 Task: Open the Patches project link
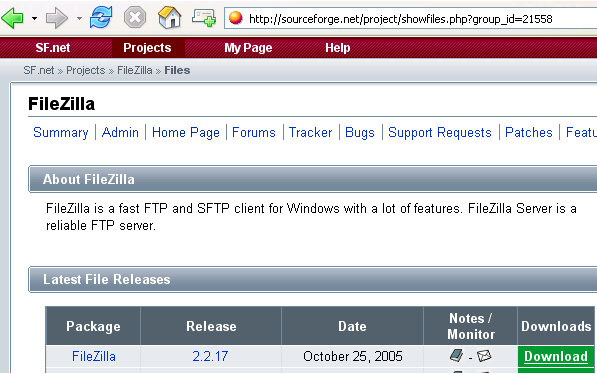(x=529, y=133)
